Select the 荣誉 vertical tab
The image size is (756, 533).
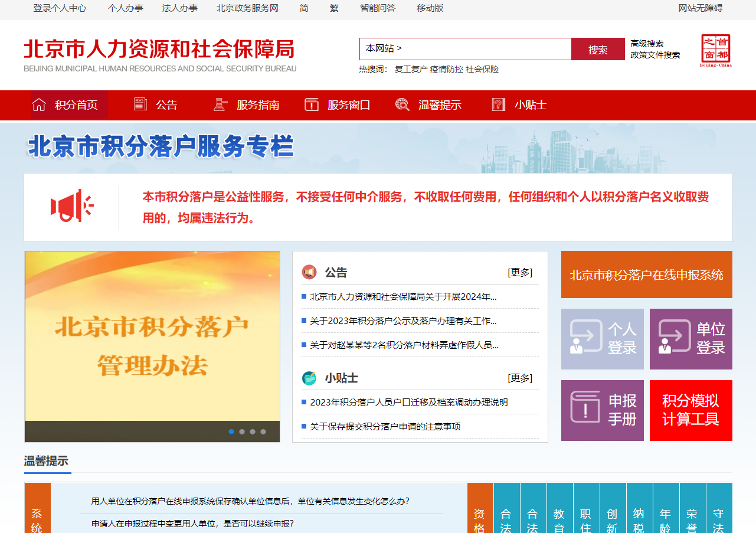click(x=692, y=508)
